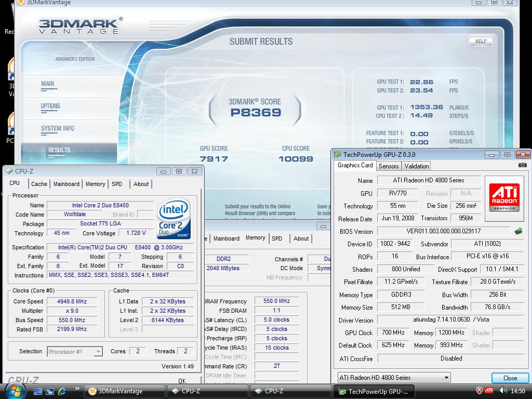Click the CPU Name field Intel Core 2 Duo E8400
The image size is (532, 399).
pos(100,205)
